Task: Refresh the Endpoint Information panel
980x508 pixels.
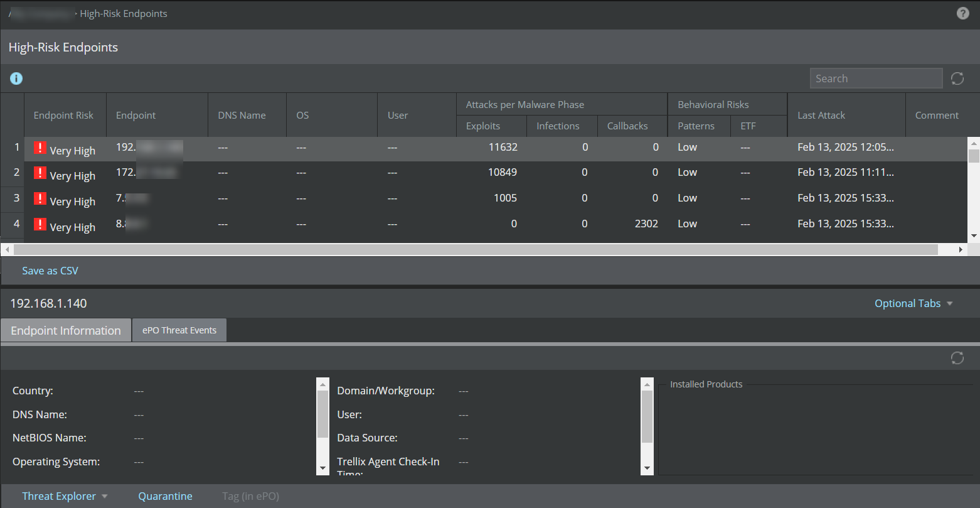Action: 957,358
